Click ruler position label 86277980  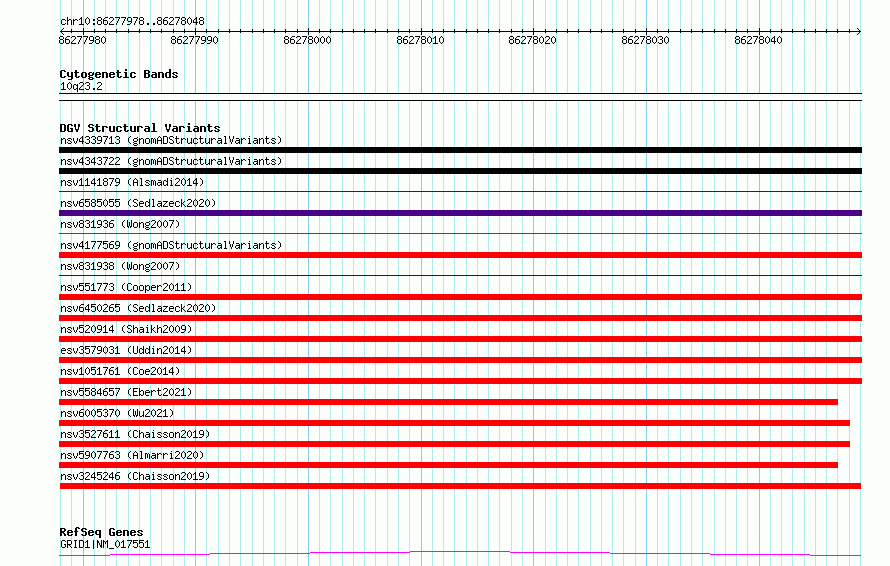click(x=82, y=40)
